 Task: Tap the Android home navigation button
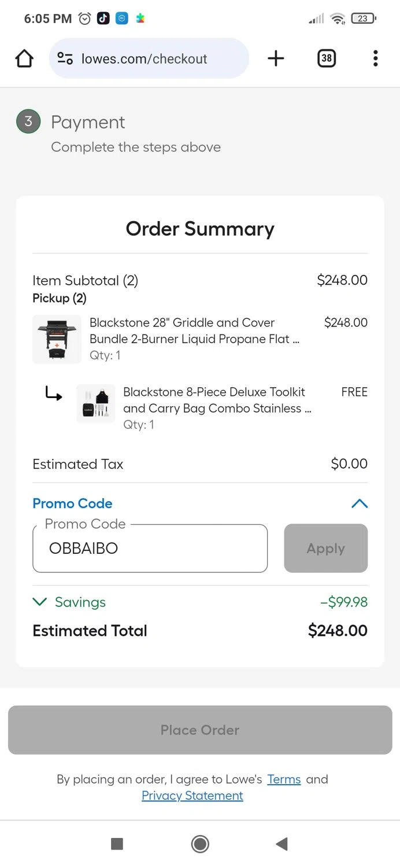[200, 844]
